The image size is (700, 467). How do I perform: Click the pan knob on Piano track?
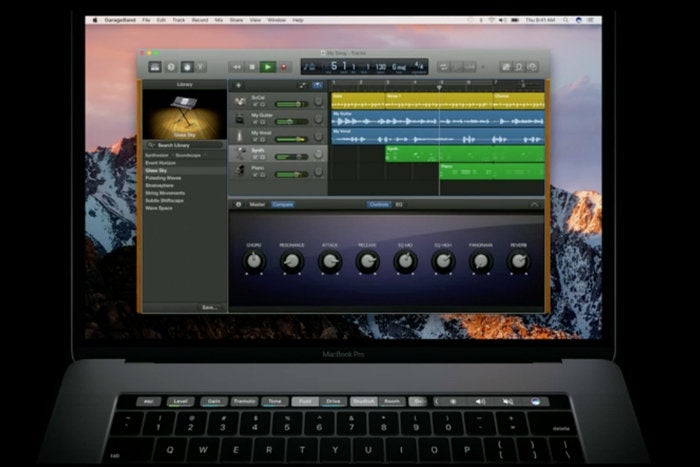tap(318, 172)
